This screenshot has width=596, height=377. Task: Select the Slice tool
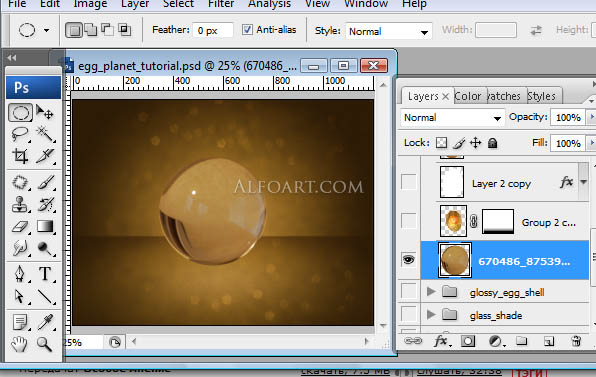[45, 156]
